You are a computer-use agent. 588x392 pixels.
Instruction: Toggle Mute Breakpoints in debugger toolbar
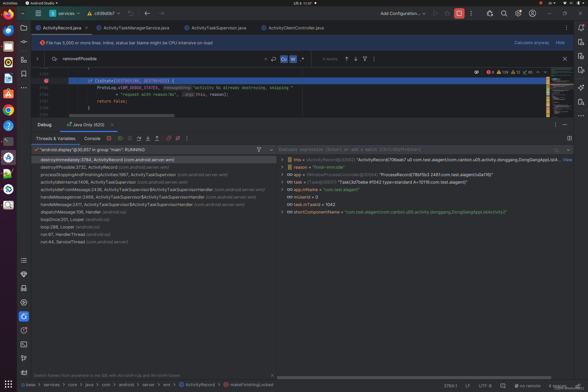click(178, 138)
